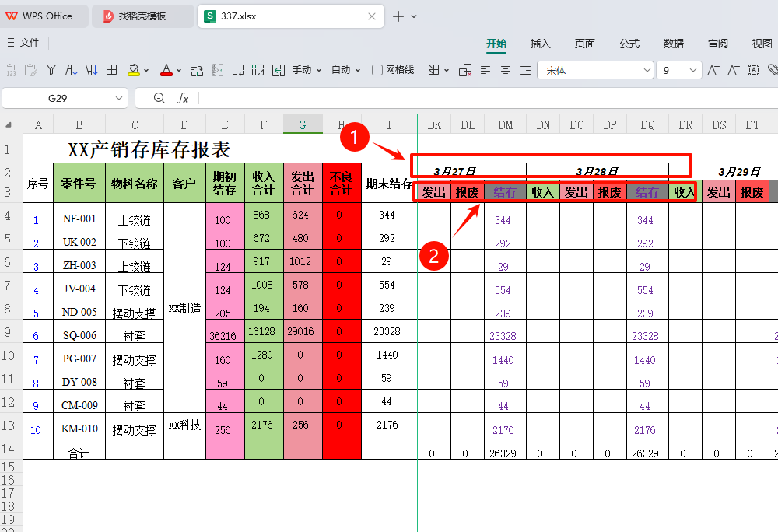Click the 3月28日 date header
This screenshot has width=778, height=532.
pos(597,172)
